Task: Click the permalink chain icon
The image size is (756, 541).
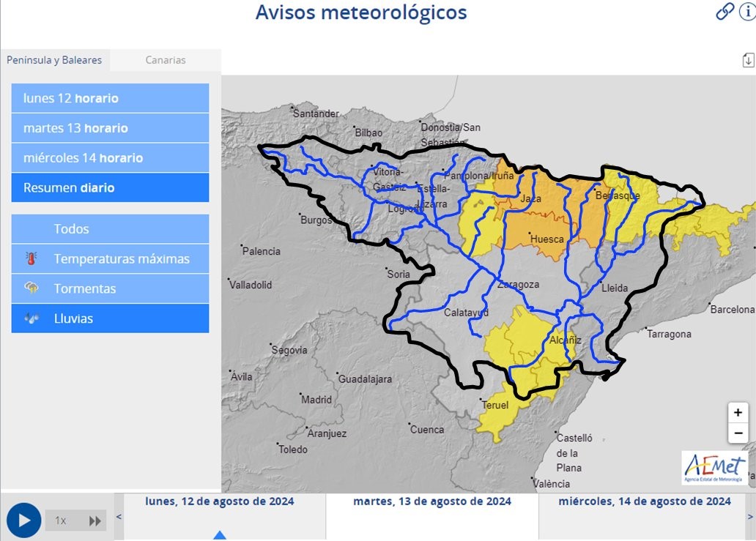Action: pos(724,12)
